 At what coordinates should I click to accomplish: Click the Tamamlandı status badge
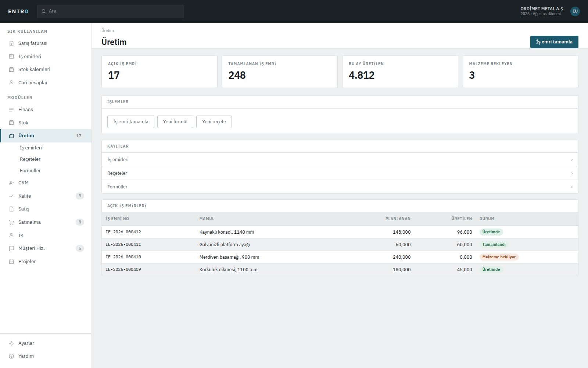(494, 245)
